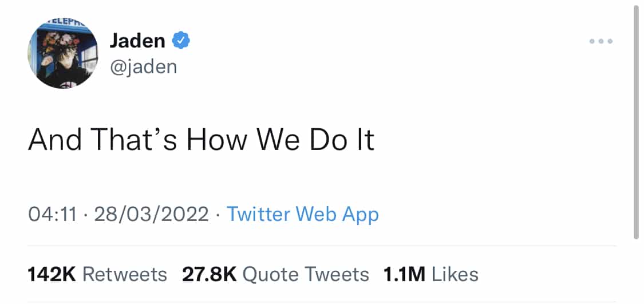Click the word And starting the tweet
Screen dimensions: 644x304
[54, 140]
